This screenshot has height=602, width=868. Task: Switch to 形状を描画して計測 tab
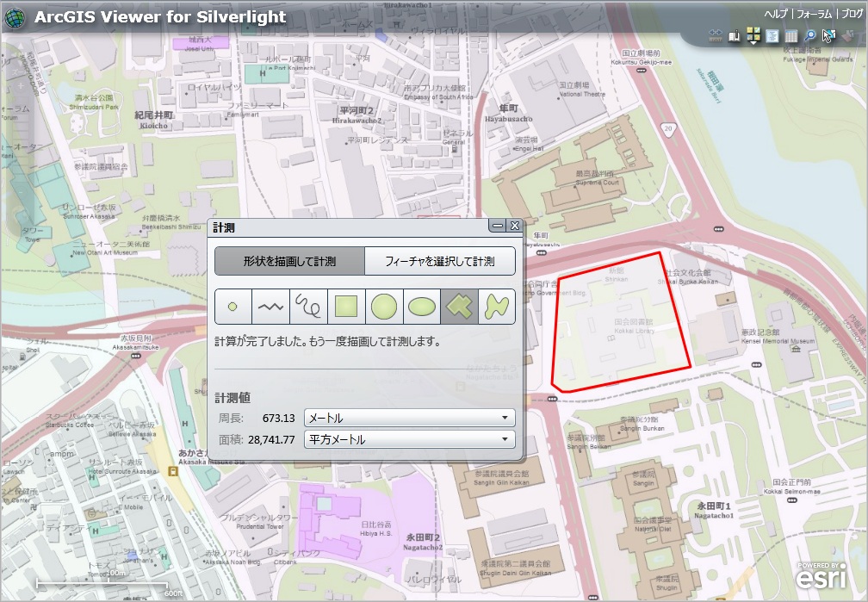[289, 262]
